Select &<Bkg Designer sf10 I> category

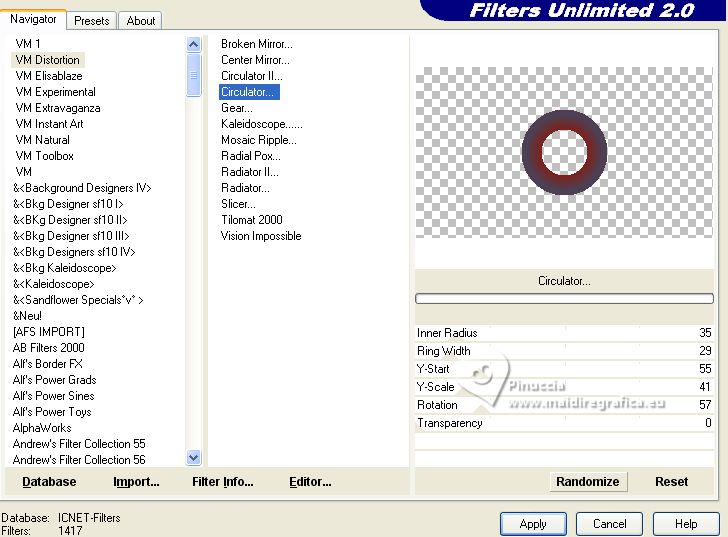coord(68,204)
